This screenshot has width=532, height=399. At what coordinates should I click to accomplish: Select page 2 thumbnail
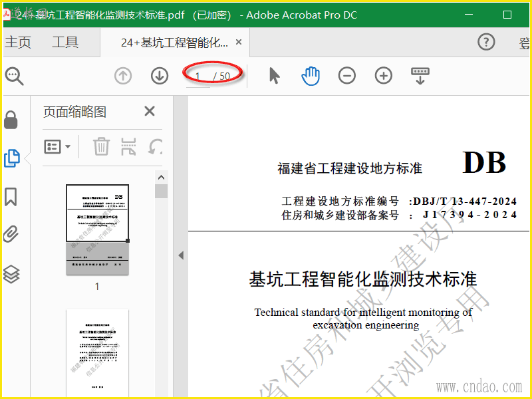point(97,353)
